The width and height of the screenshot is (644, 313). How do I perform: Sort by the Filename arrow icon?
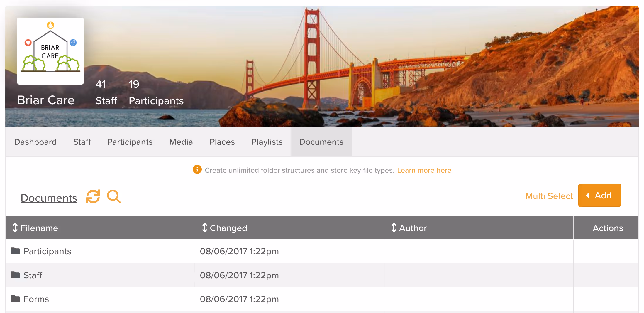[15, 228]
